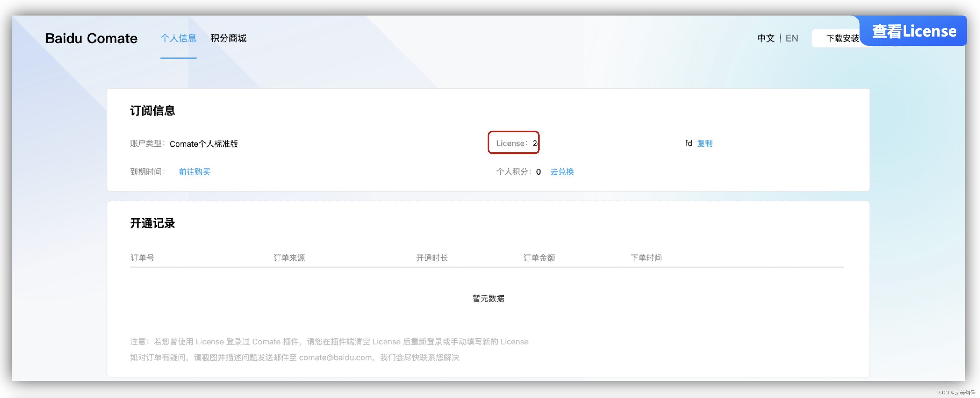Select 中文 language option
This screenshot has width=980, height=398.
[x=765, y=38]
